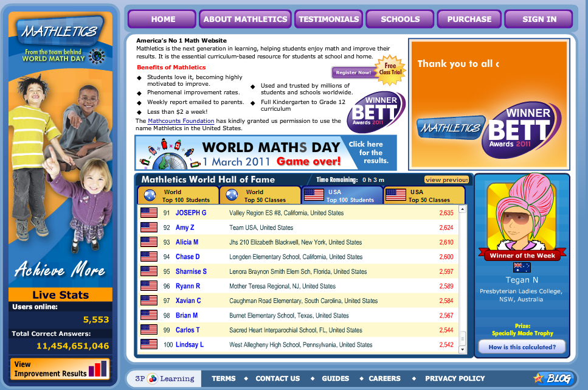Click the US flag beside Alicia M
Image resolution: width=588 pixels, height=390 pixels.
pyautogui.click(x=149, y=242)
